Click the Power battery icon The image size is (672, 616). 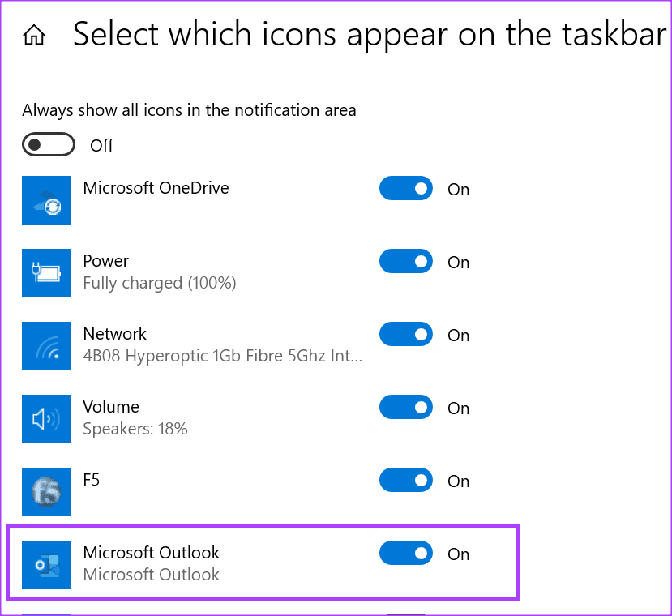[46, 273]
